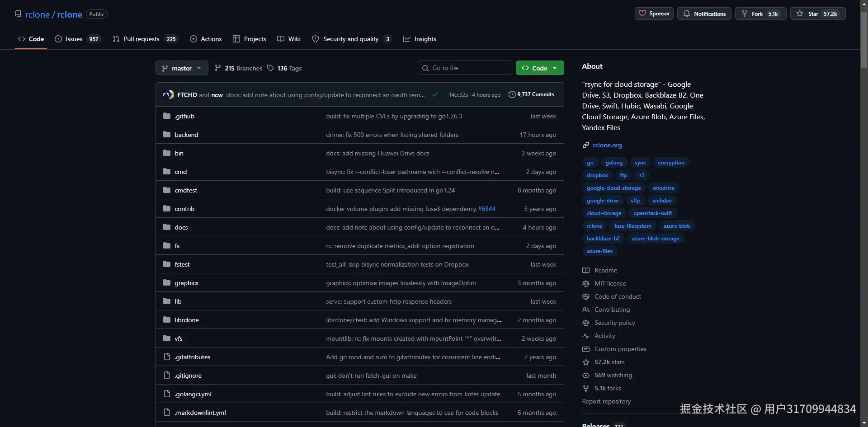This screenshot has width=868, height=427.
Task: Click the contrib folder icon
Action: tap(167, 209)
